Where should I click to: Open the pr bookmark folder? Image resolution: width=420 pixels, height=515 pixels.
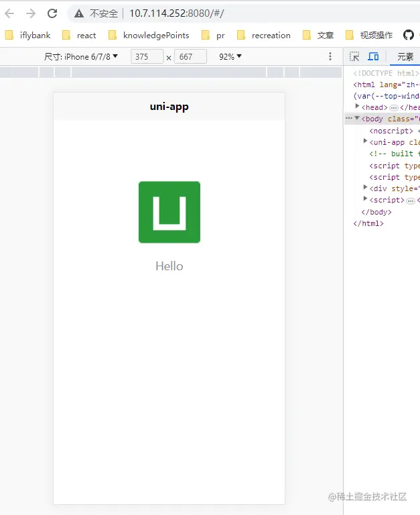213,35
